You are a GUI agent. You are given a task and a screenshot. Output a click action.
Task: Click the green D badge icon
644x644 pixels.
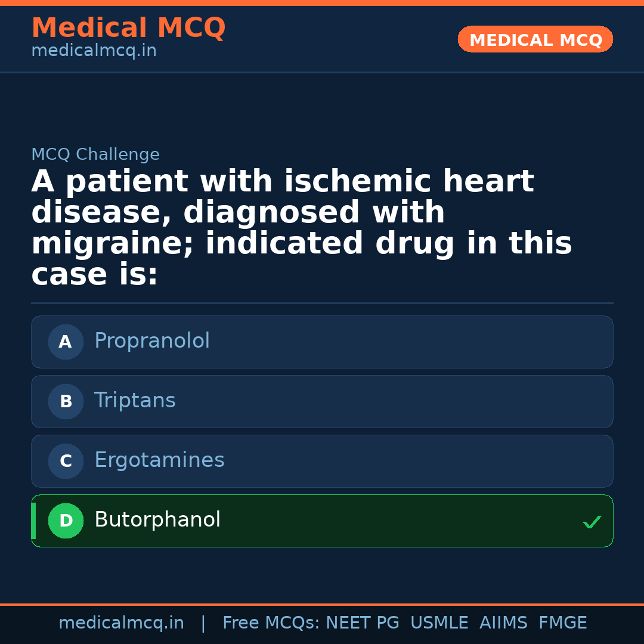pyautogui.click(x=66, y=521)
